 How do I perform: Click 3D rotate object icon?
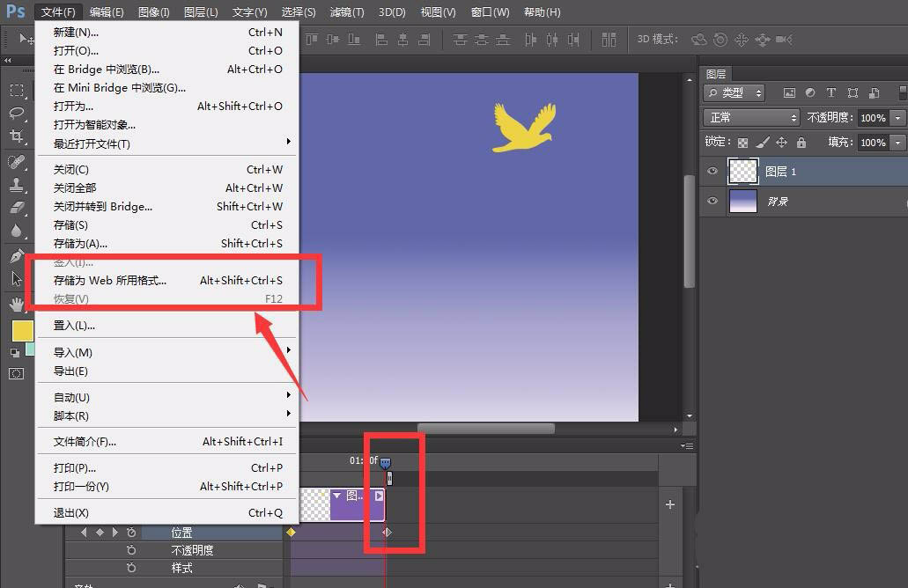pyautogui.click(x=699, y=40)
